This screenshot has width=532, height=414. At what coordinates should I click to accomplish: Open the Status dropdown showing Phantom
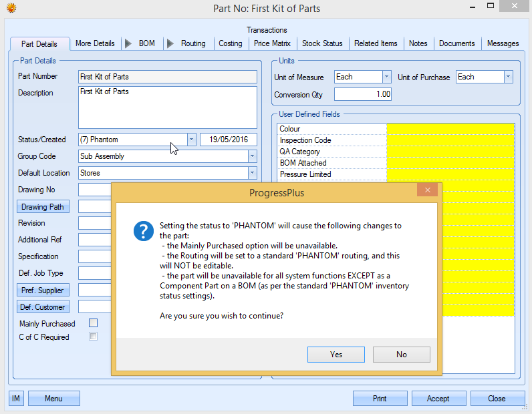(x=191, y=140)
